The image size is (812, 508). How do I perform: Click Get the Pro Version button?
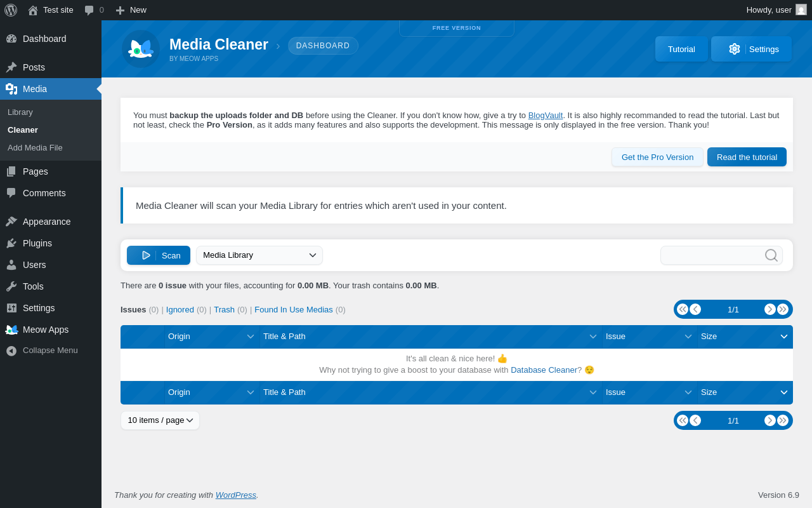[x=657, y=157]
